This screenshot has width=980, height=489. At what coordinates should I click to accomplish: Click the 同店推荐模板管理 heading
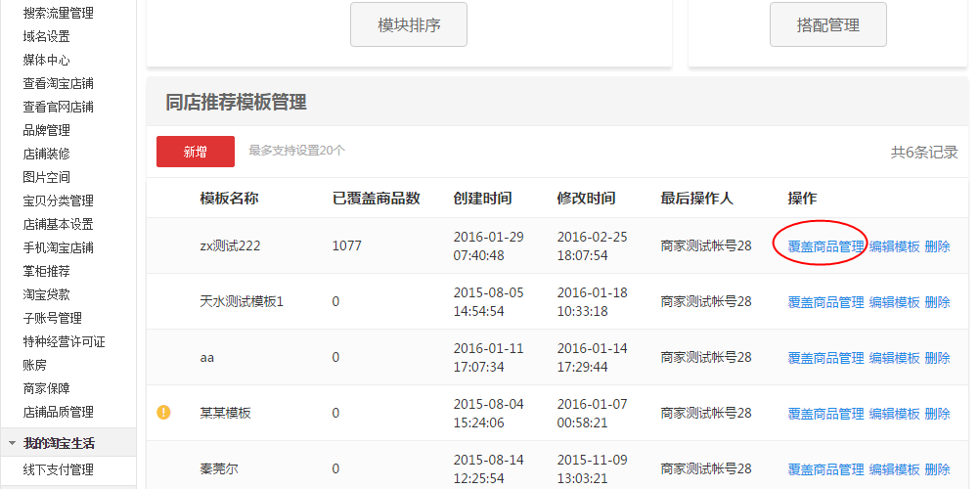click(x=236, y=102)
